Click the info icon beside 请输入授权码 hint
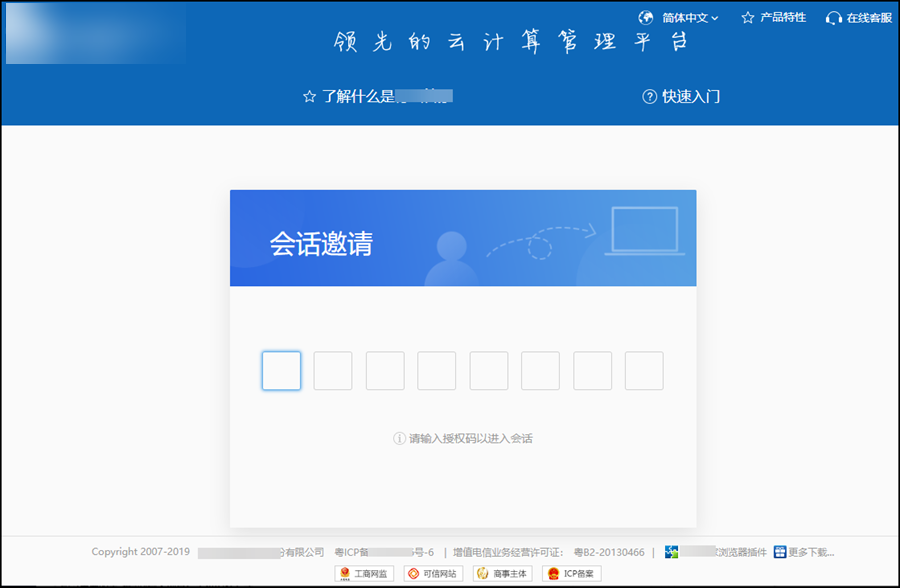 400,439
